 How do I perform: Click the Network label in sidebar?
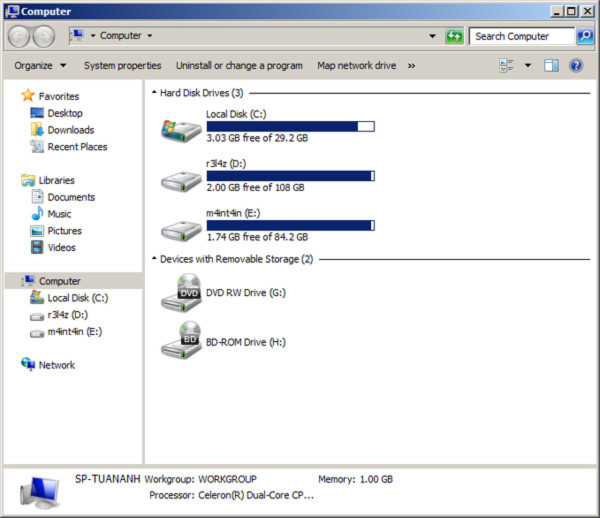[x=57, y=365]
